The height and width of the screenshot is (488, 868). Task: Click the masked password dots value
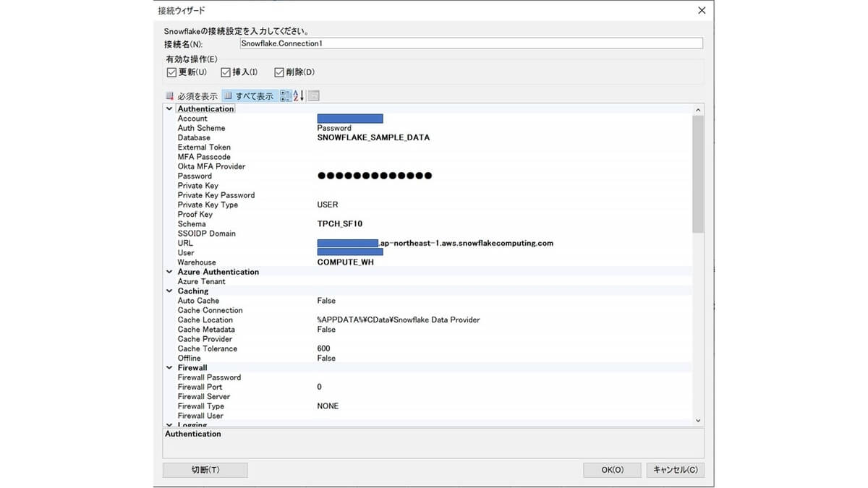375,176
